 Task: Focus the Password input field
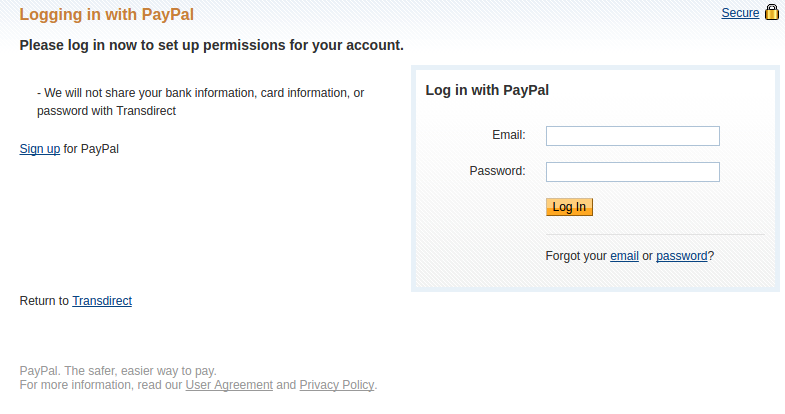(632, 172)
